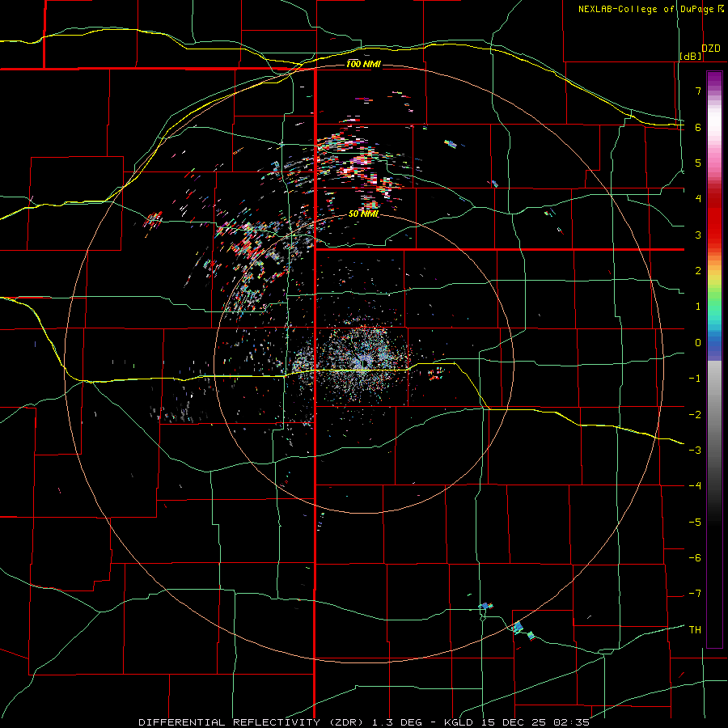This screenshot has width=728, height=728.
Task: Click the -5 value on color scale
Action: 695,523
